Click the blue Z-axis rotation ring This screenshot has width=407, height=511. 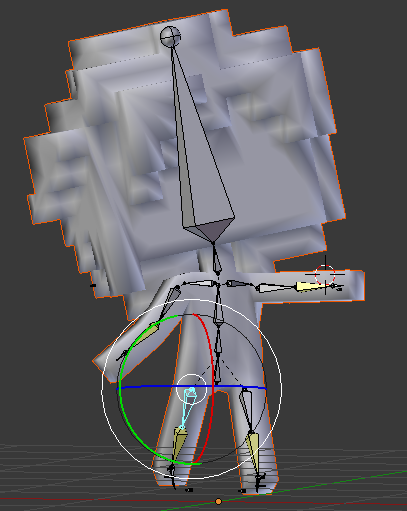pos(160,387)
